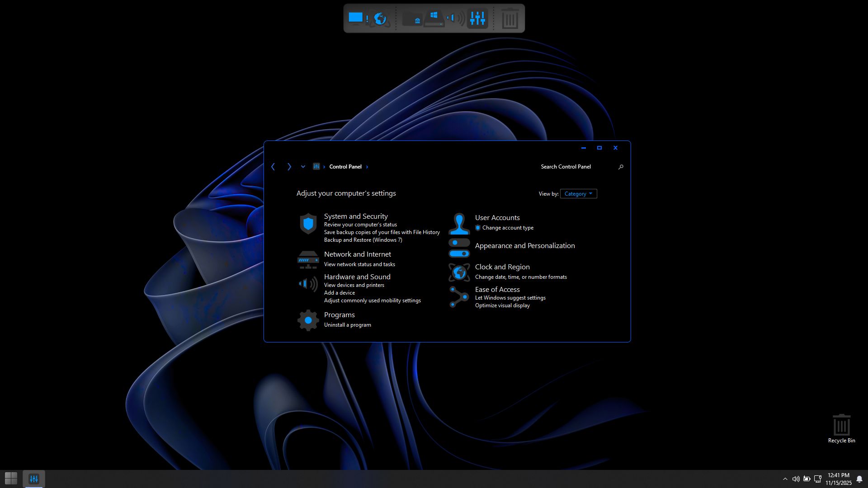
Task: Open the Windows Start button on the taskbar
Action: tap(11, 478)
